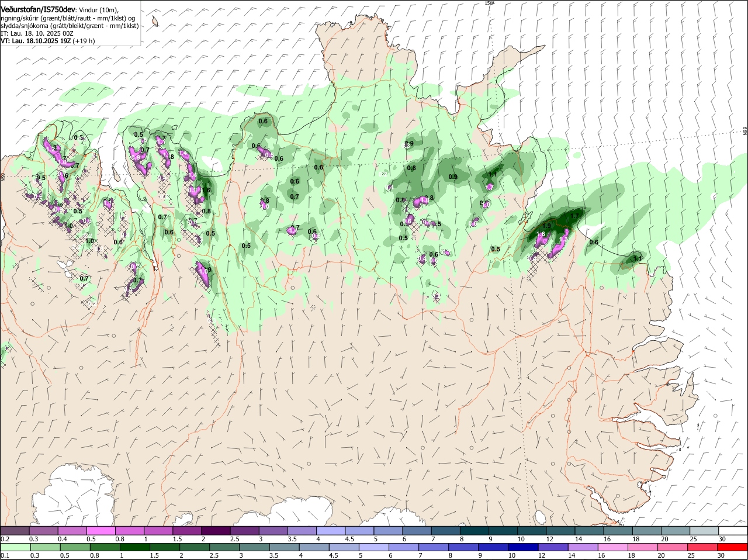Click the 12 label under the upper legend row
748x560 pixels.
point(550,539)
